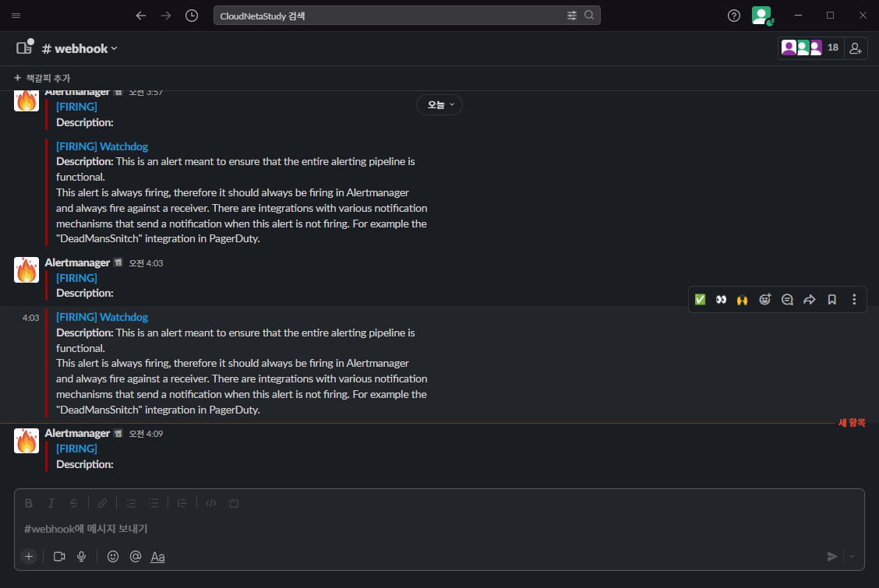Toggle bold formatting in the composer
The width and height of the screenshot is (879, 588).
(29, 503)
